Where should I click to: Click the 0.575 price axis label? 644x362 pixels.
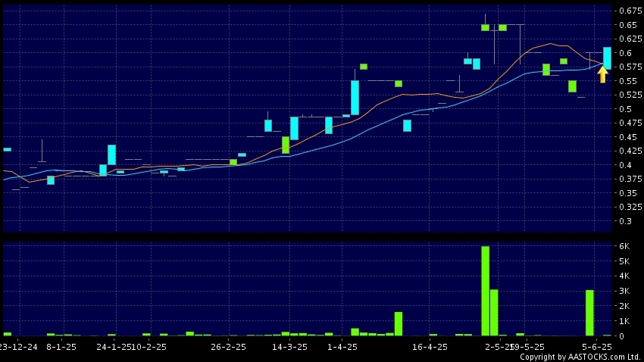pos(630,67)
